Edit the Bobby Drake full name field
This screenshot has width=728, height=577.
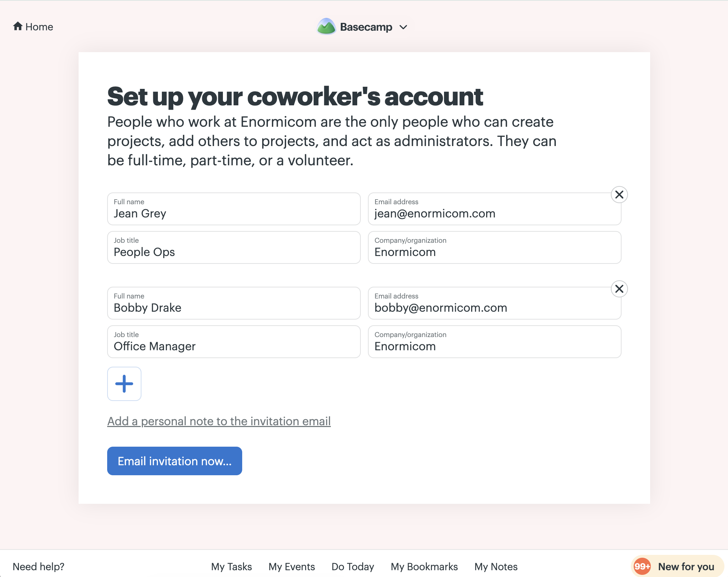point(234,303)
